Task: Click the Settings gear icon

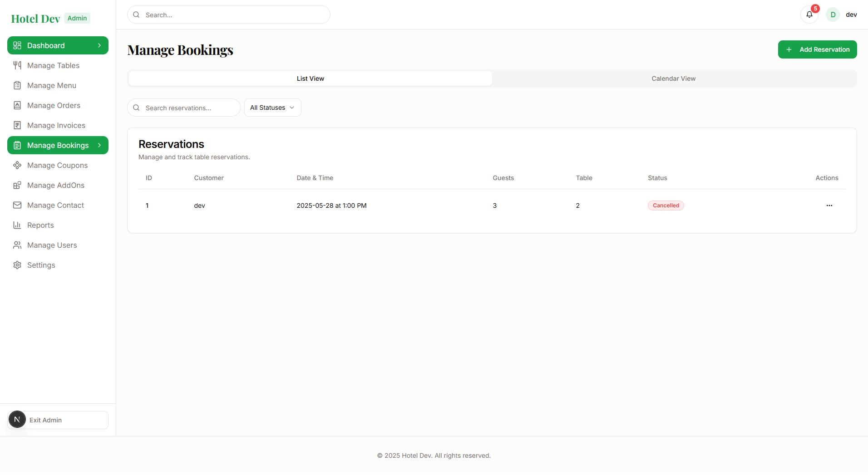Action: (x=17, y=265)
